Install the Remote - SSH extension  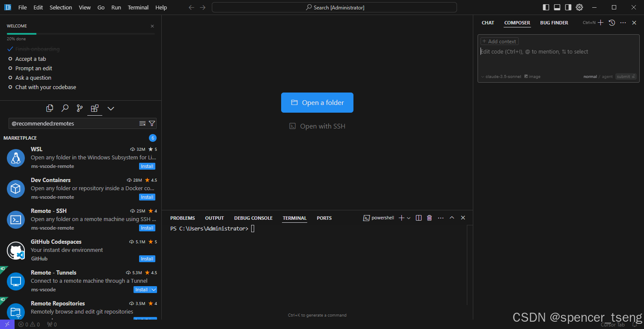coord(147,228)
